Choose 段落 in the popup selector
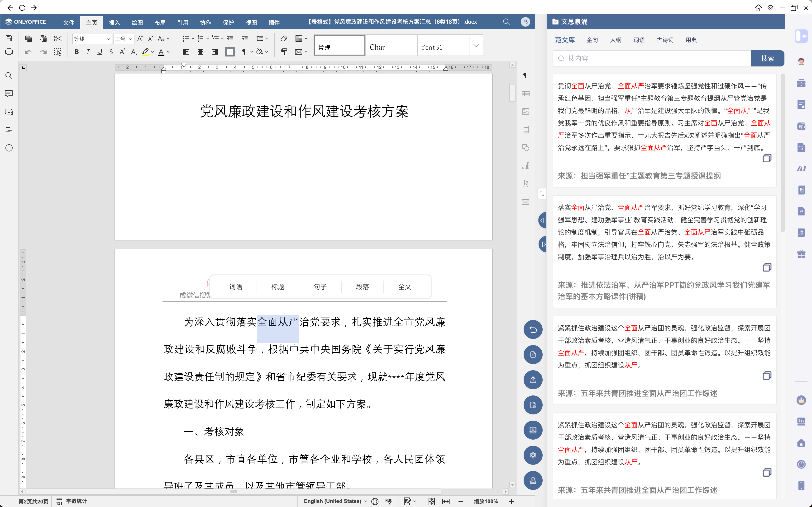Viewport: 812px width, 507px height. (x=362, y=287)
